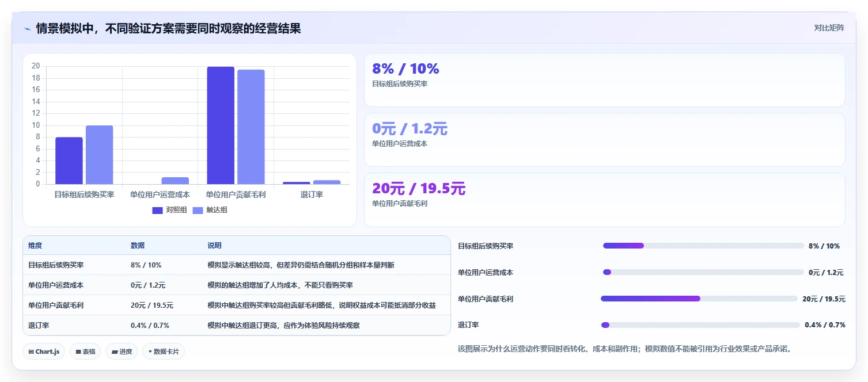868x382 pixels.
Task: Click table cell 0.4% / 0.7%
Action: pyautogui.click(x=150, y=326)
